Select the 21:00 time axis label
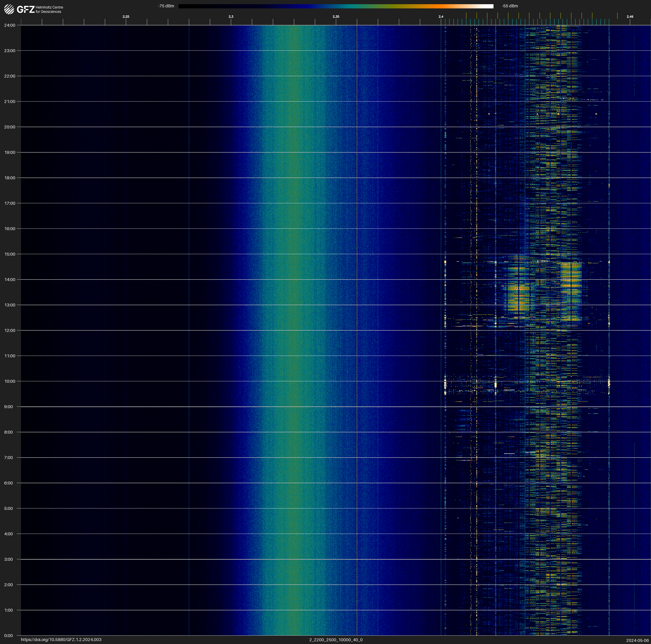This screenshot has width=651, height=644. click(10, 102)
